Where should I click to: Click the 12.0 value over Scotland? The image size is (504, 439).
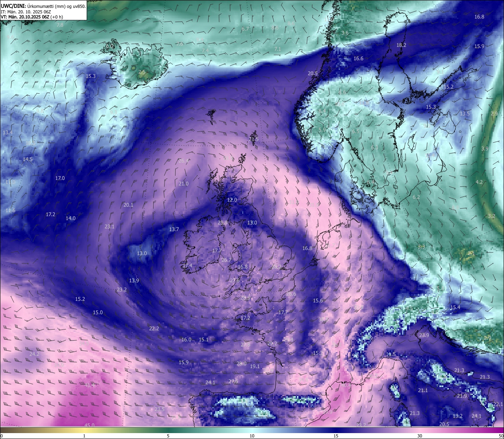click(232, 200)
